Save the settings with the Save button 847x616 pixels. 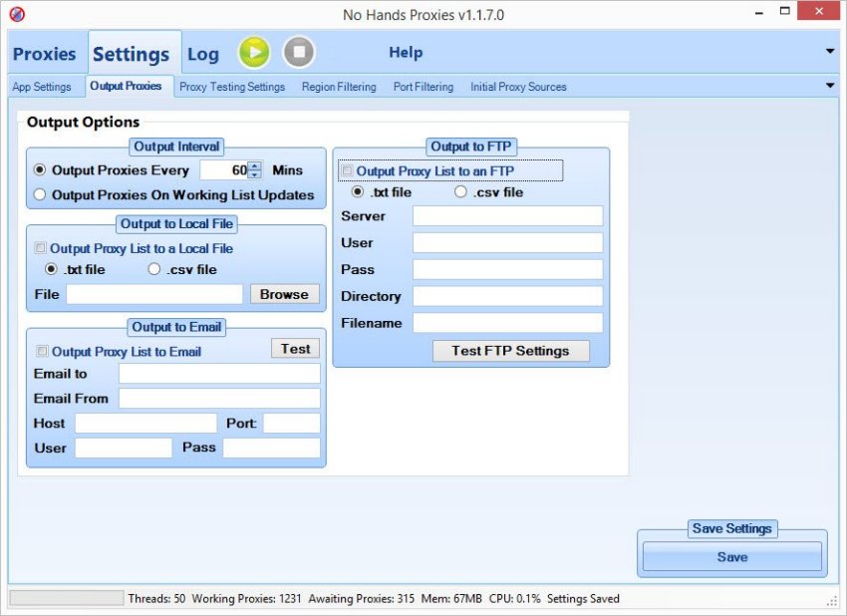732,556
